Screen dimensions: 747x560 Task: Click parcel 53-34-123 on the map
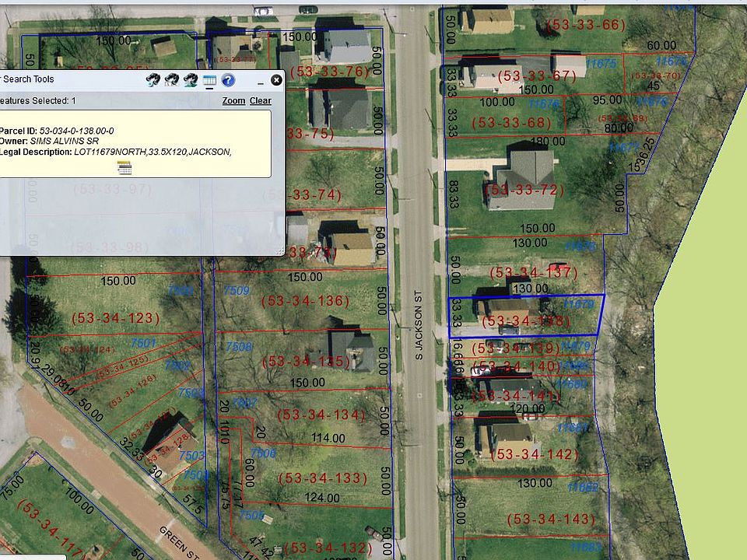click(115, 318)
